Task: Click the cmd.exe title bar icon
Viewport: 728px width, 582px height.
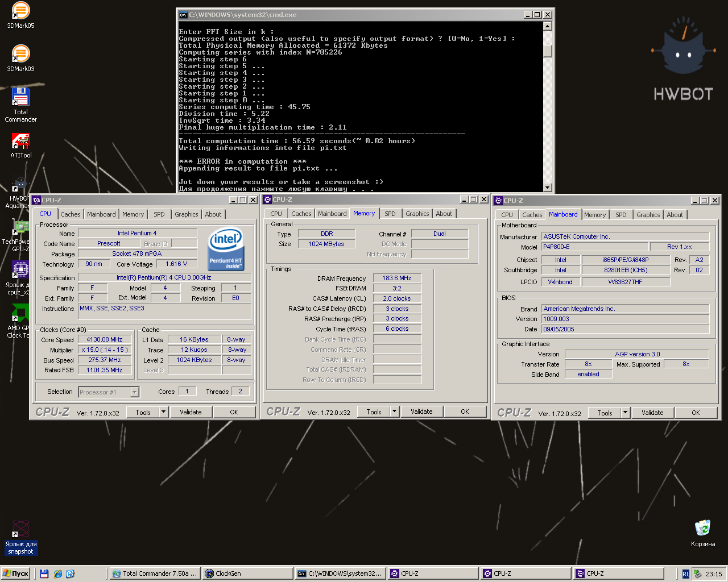Action: pos(183,15)
